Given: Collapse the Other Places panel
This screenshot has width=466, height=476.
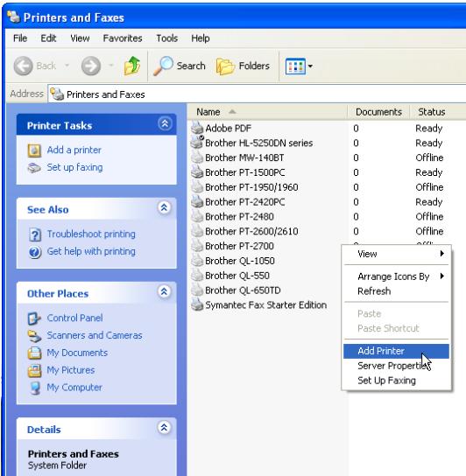Looking at the screenshot, I should (x=164, y=291).
